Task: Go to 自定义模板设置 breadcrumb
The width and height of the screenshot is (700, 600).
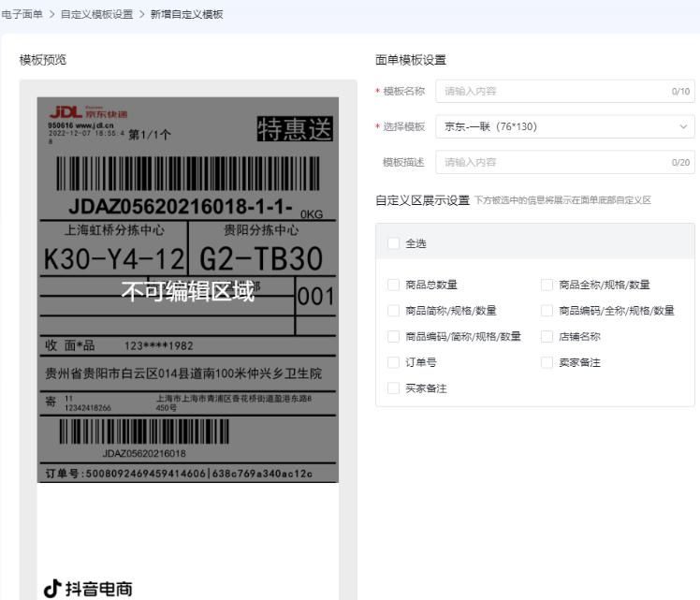Action: click(x=97, y=14)
